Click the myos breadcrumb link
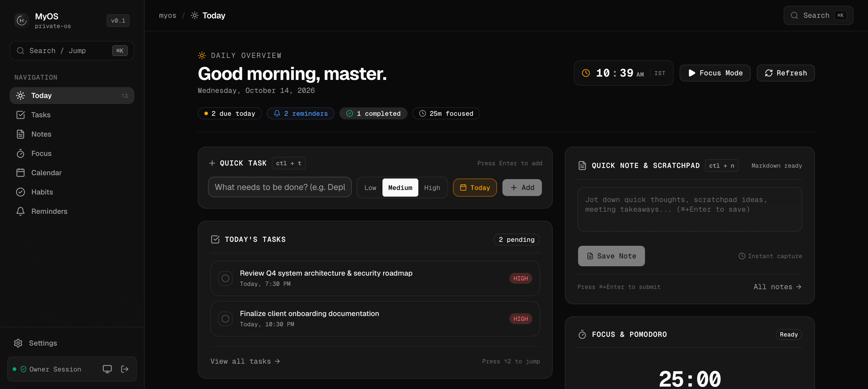The width and height of the screenshot is (868, 389). click(168, 15)
